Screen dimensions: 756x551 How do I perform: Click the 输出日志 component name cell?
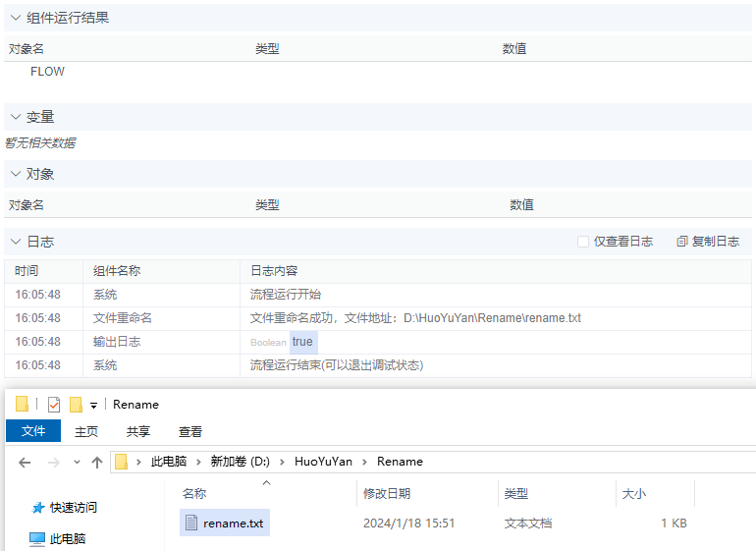pyautogui.click(x=117, y=342)
